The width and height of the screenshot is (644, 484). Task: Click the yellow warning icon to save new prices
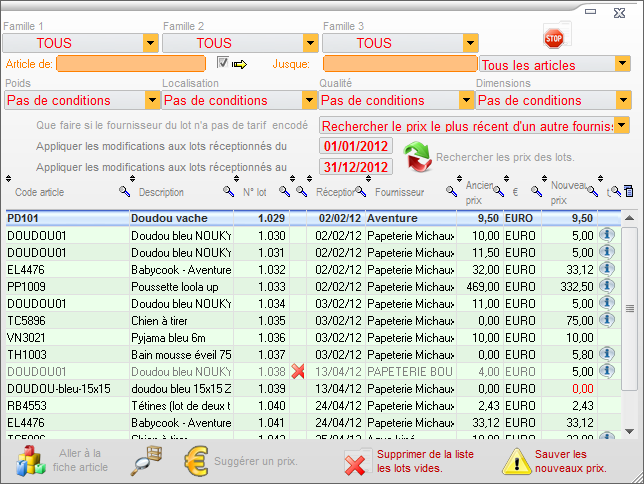[516, 461]
